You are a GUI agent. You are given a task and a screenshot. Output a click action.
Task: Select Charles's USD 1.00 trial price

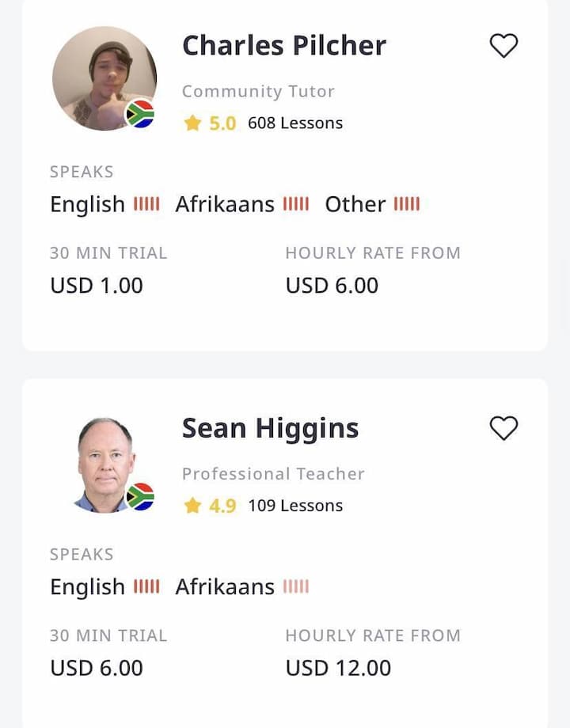click(97, 285)
